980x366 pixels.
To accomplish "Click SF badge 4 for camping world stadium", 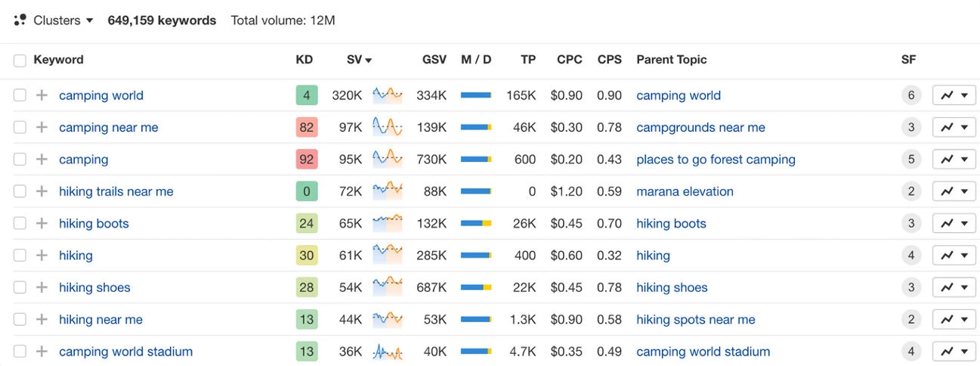I will point(910,352).
